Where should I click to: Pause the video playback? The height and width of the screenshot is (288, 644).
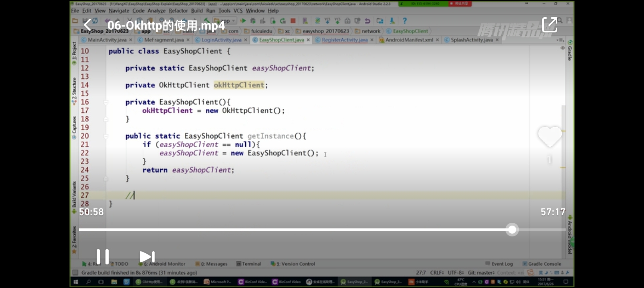(x=103, y=257)
